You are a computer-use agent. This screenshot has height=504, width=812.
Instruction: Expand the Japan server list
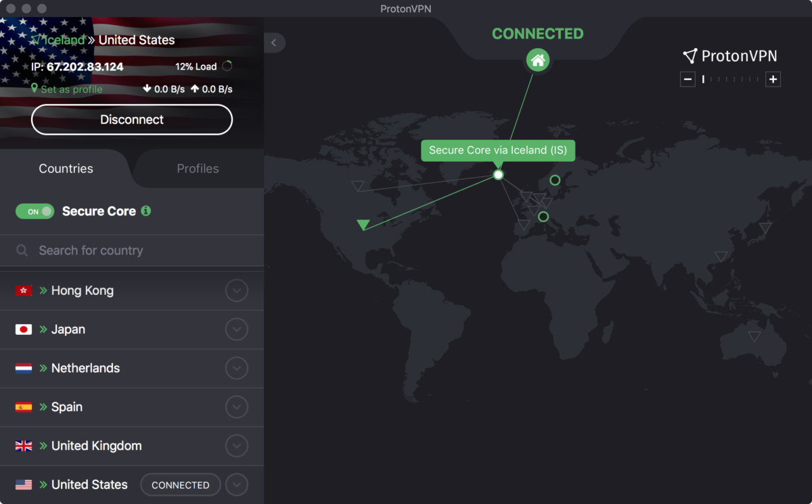(x=236, y=329)
